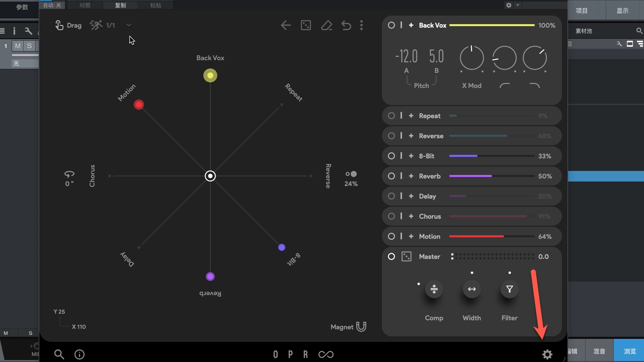644x362 pixels.
Task: Click the yellow Back Vox node in the pad
Action: (210, 75)
